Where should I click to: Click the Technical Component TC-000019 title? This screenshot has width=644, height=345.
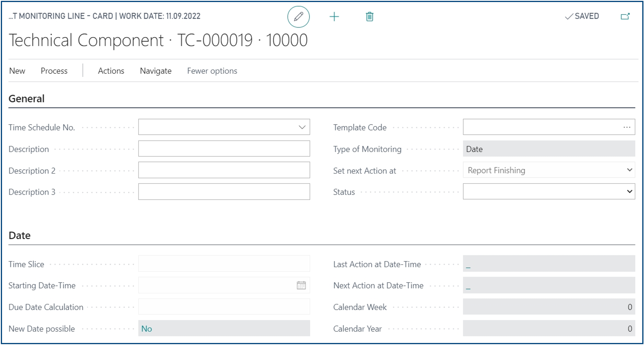pos(158,40)
